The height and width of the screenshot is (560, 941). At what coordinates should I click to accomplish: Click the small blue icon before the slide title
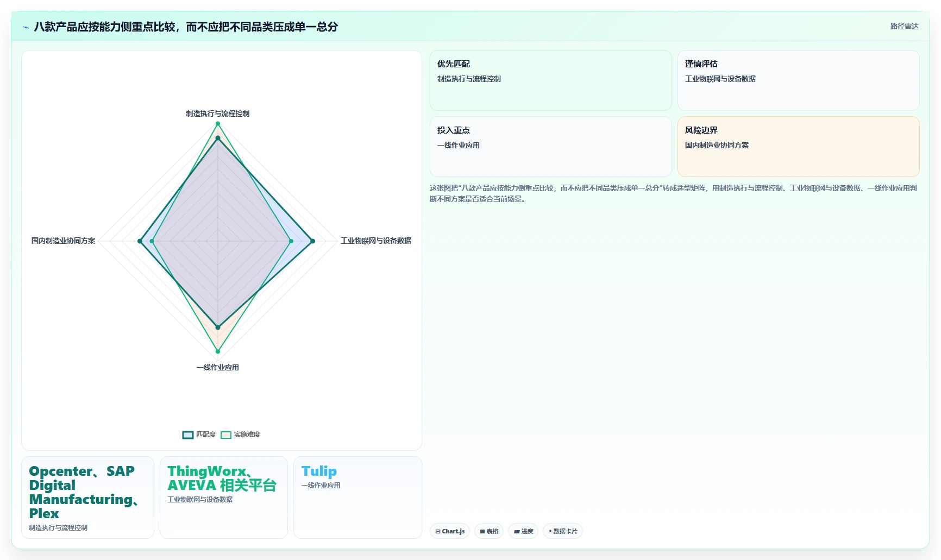(x=26, y=27)
